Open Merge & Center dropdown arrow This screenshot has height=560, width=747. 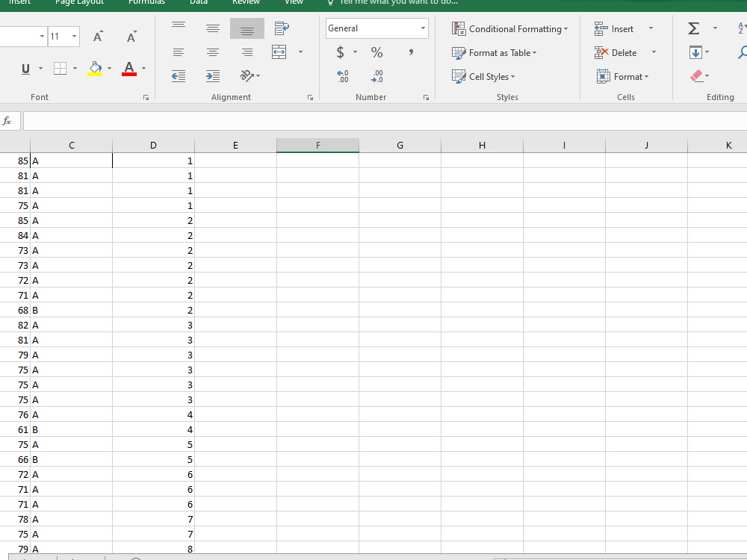pos(300,52)
